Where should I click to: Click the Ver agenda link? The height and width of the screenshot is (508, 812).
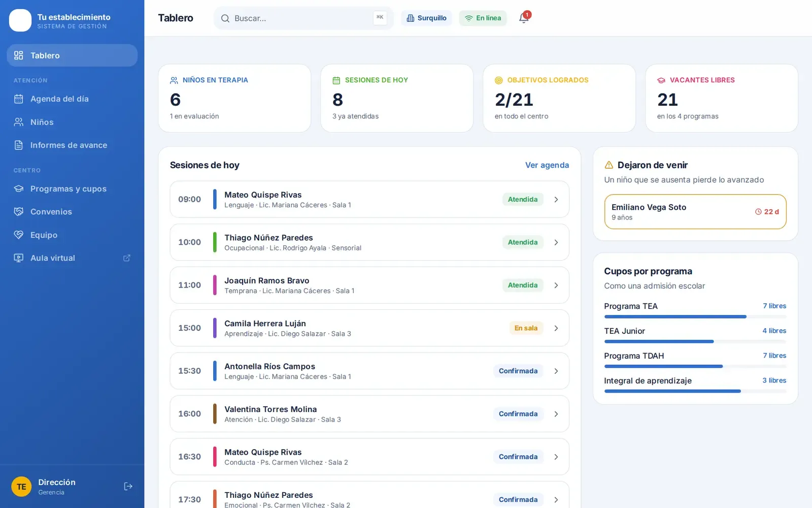[547, 165]
